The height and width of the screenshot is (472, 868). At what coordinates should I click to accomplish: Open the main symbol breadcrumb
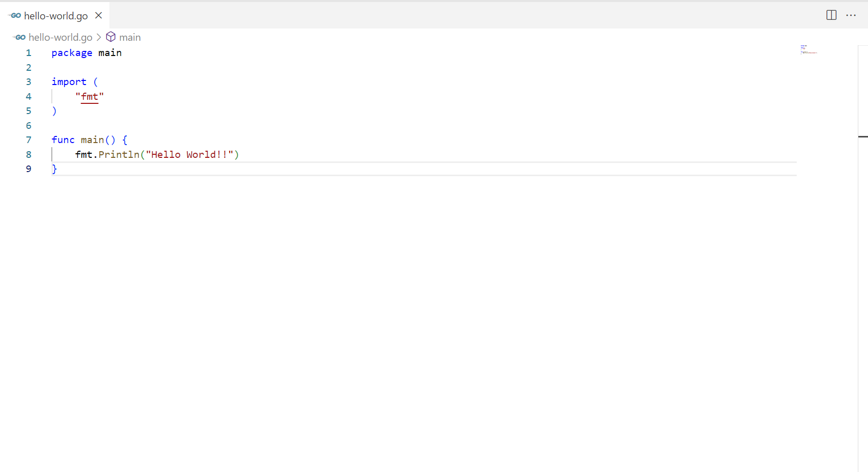click(130, 37)
